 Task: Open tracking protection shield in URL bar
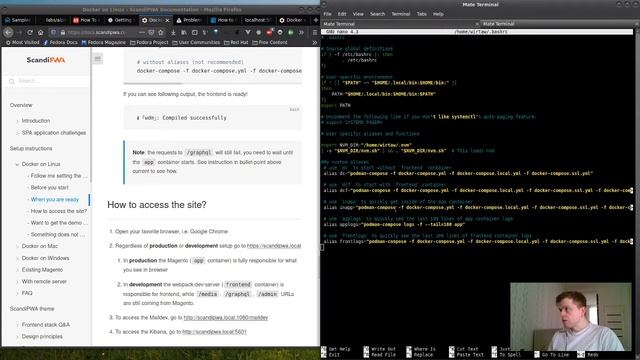pyautogui.click(x=54, y=32)
